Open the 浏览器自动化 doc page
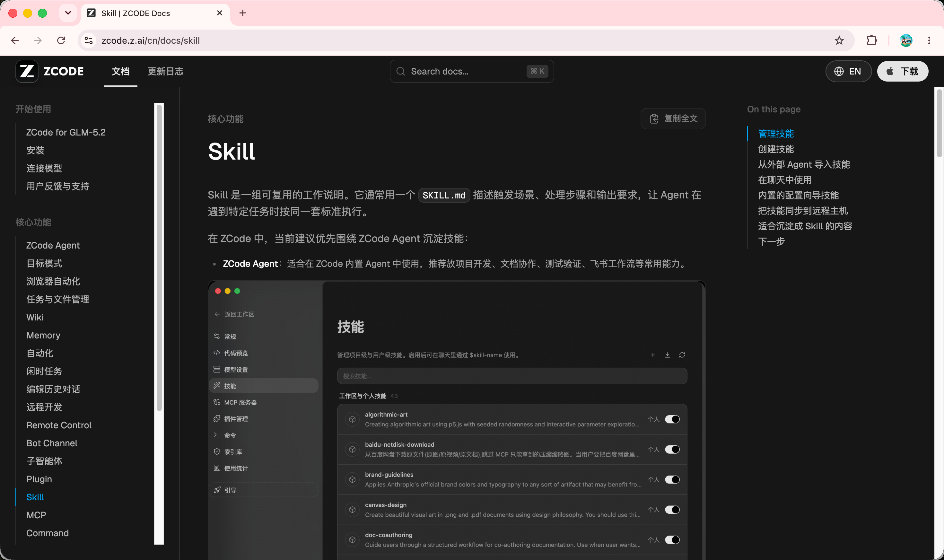 [x=53, y=281]
